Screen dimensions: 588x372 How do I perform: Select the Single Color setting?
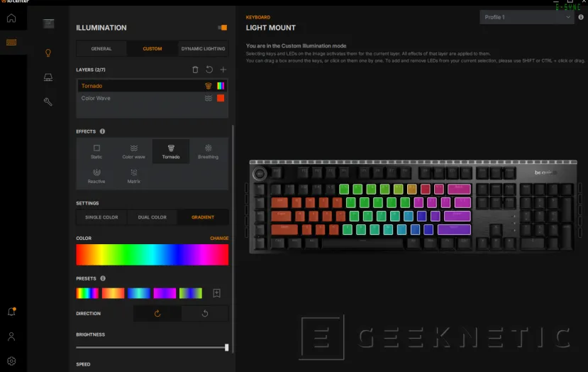coord(101,217)
